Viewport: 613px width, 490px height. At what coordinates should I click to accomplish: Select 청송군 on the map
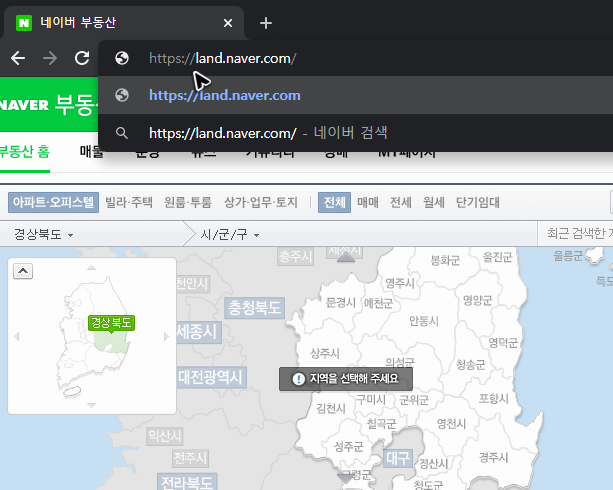pyautogui.click(x=471, y=365)
